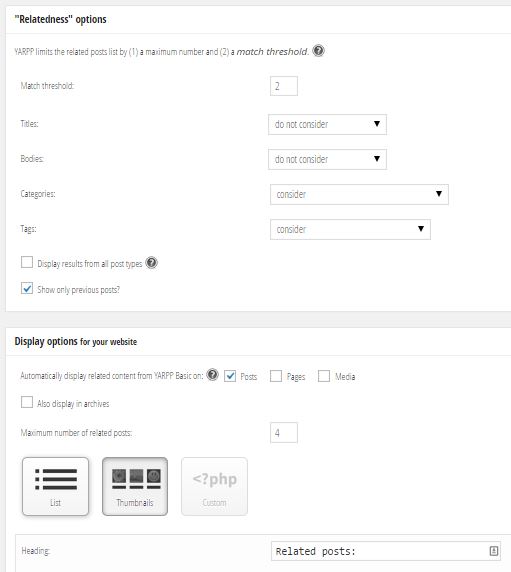The width and height of the screenshot is (511, 572).
Task: Expand the Categories consider dropdown
Action: 359,194
